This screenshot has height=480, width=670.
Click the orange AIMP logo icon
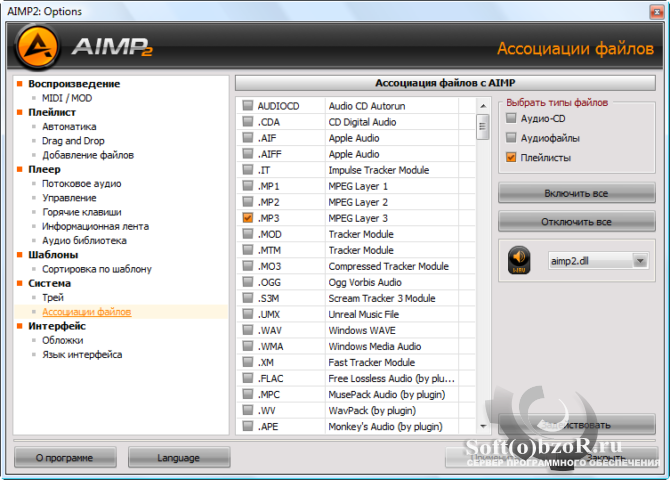pyautogui.click(x=37, y=47)
